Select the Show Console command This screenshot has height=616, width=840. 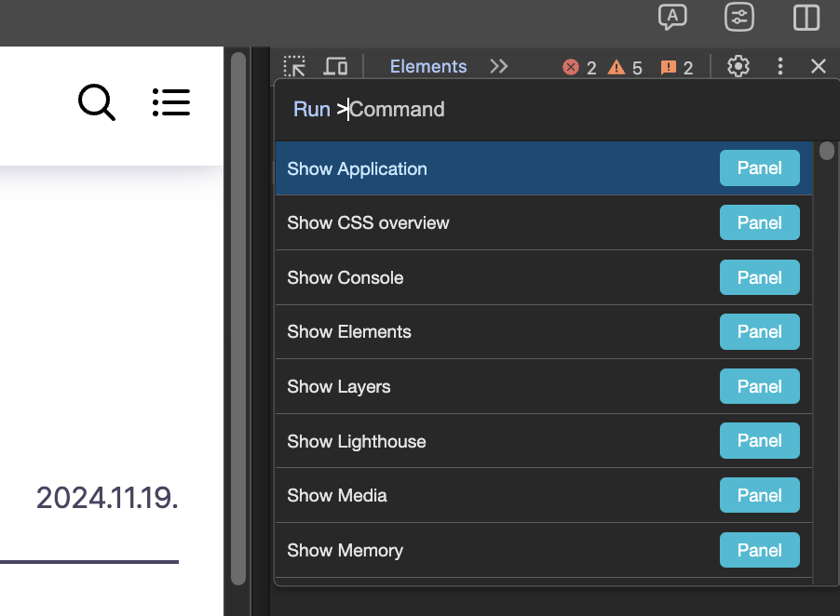(x=544, y=277)
